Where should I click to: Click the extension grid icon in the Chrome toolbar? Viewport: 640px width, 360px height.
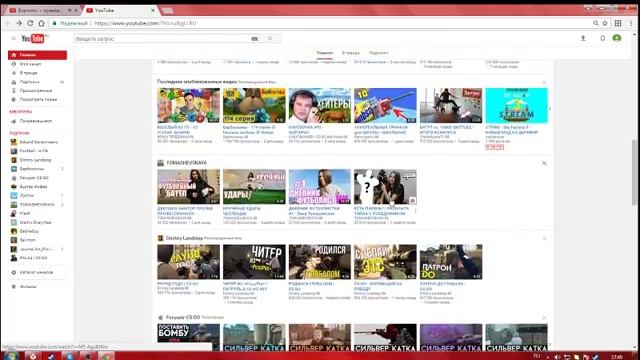pyautogui.click(x=618, y=23)
